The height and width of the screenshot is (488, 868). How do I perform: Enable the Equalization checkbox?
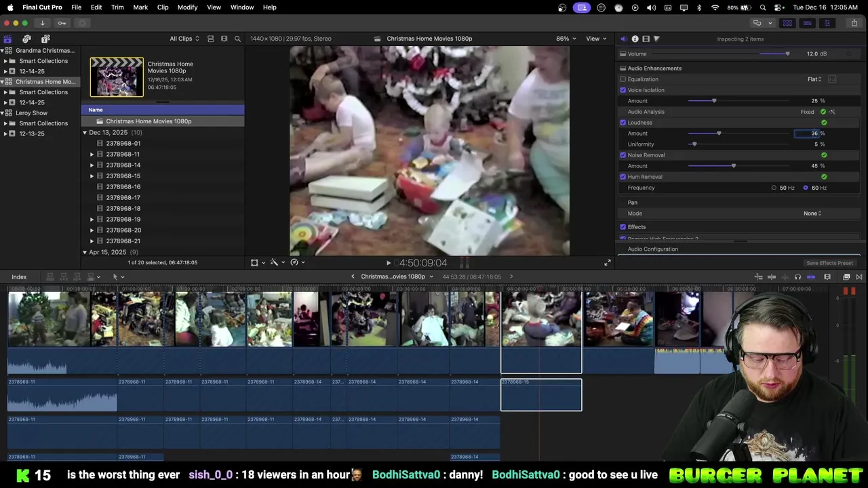(623, 79)
